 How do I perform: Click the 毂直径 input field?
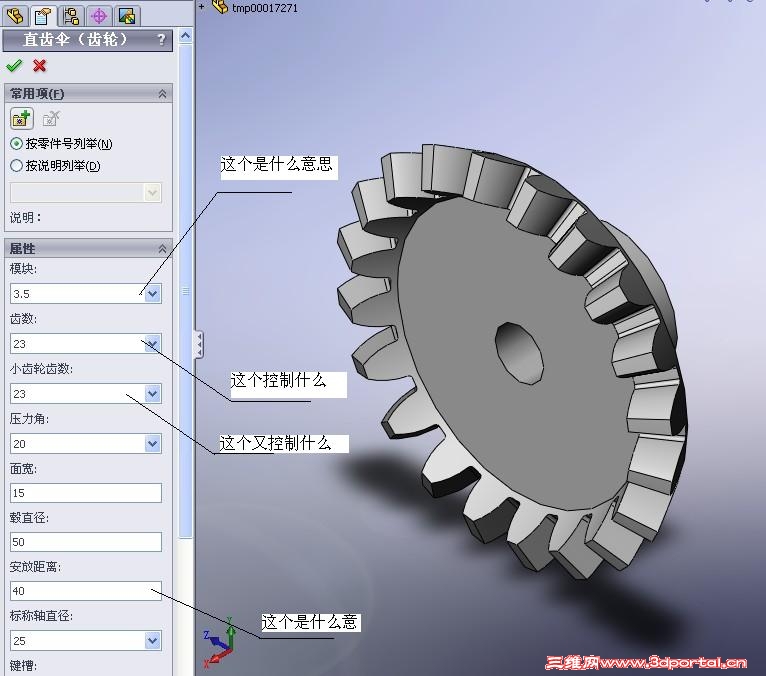86,542
